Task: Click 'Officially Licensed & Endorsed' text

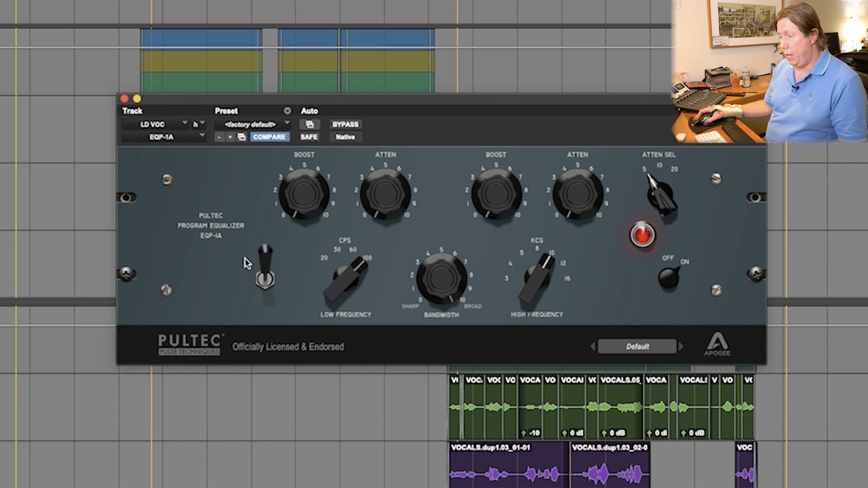Action: [x=288, y=347]
